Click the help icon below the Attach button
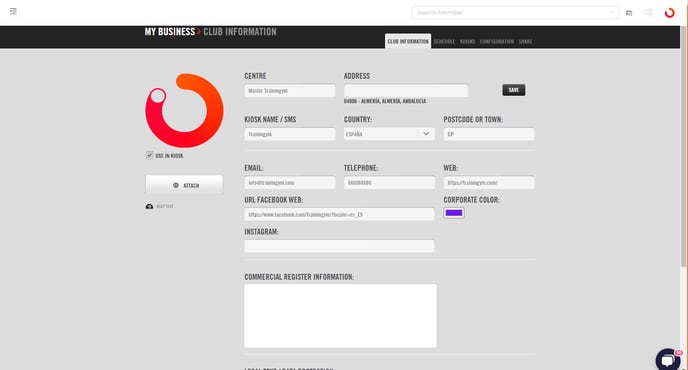The image size is (688, 370). pyautogui.click(x=149, y=206)
